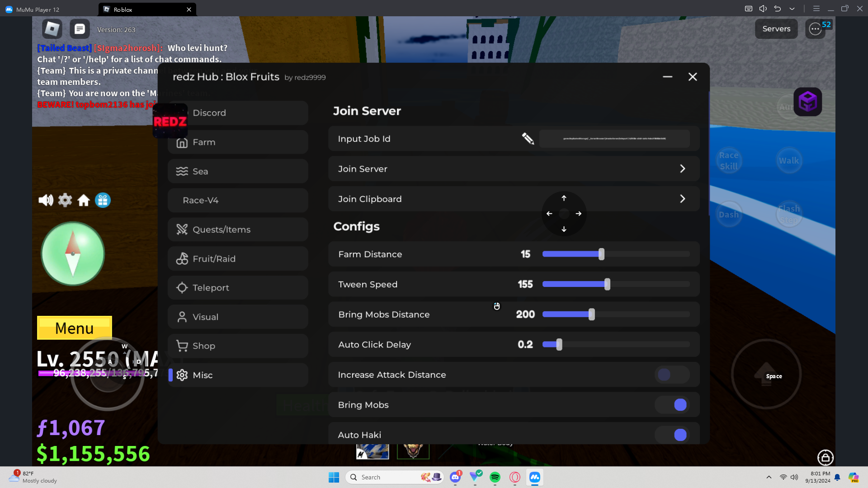
Task: Mute sound with the in-game speaker icon
Action: click(x=46, y=200)
